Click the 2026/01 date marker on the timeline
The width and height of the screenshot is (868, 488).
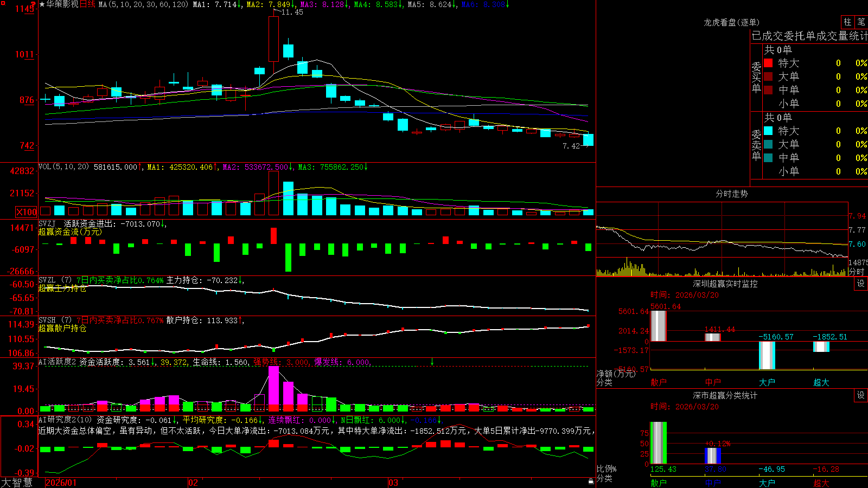[61, 483]
